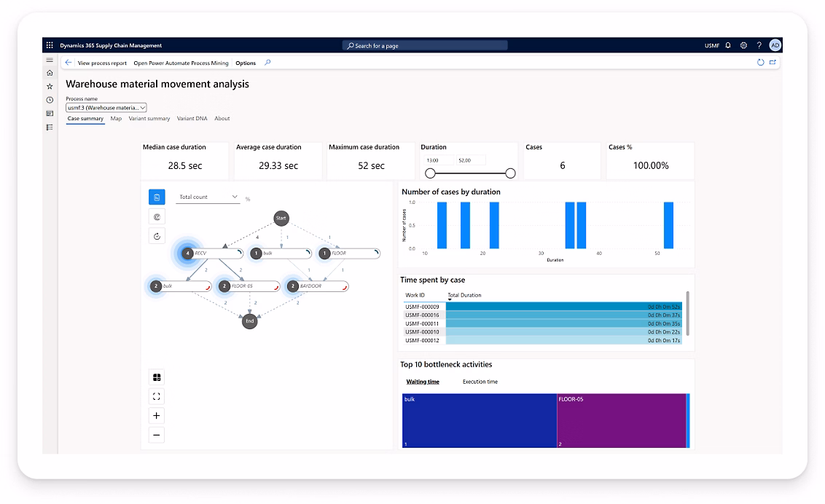Select the Waiting time view
Screen dimensions: 825x504
pyautogui.click(x=423, y=382)
